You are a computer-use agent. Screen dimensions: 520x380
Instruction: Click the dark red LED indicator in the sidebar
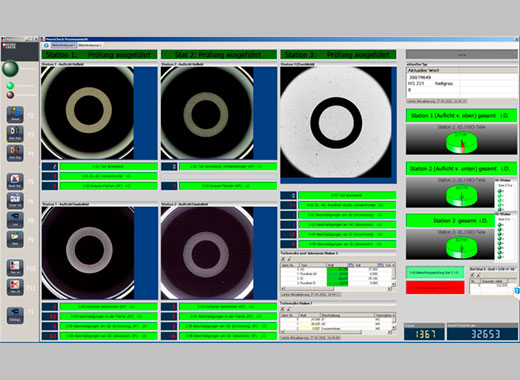coord(10,95)
